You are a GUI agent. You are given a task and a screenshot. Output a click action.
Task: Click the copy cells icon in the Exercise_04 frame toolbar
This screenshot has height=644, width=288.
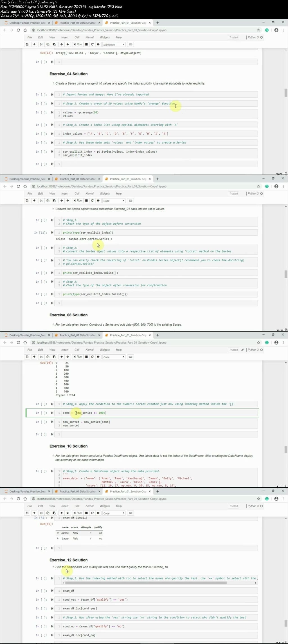click(48, 44)
